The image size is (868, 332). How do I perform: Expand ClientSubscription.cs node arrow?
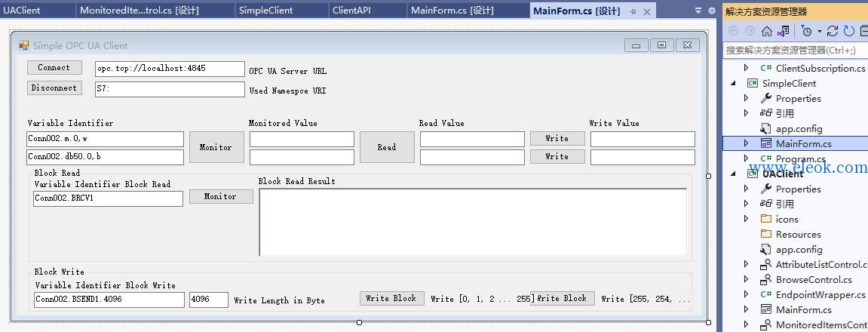click(747, 68)
